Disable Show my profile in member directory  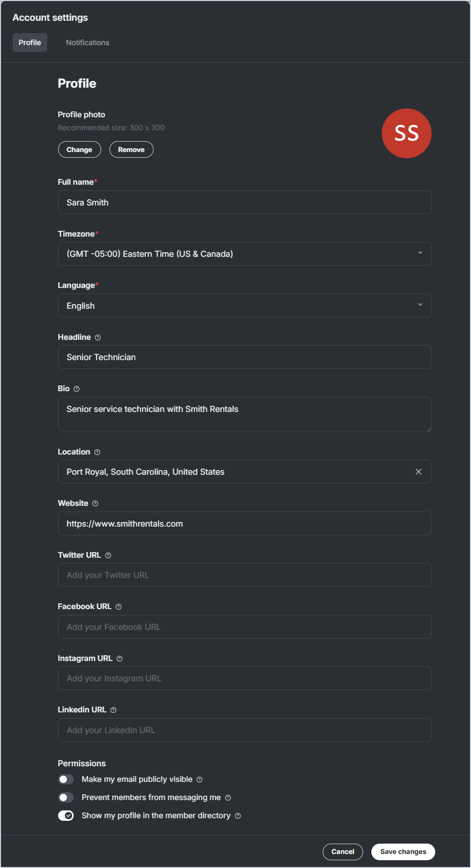(x=66, y=816)
